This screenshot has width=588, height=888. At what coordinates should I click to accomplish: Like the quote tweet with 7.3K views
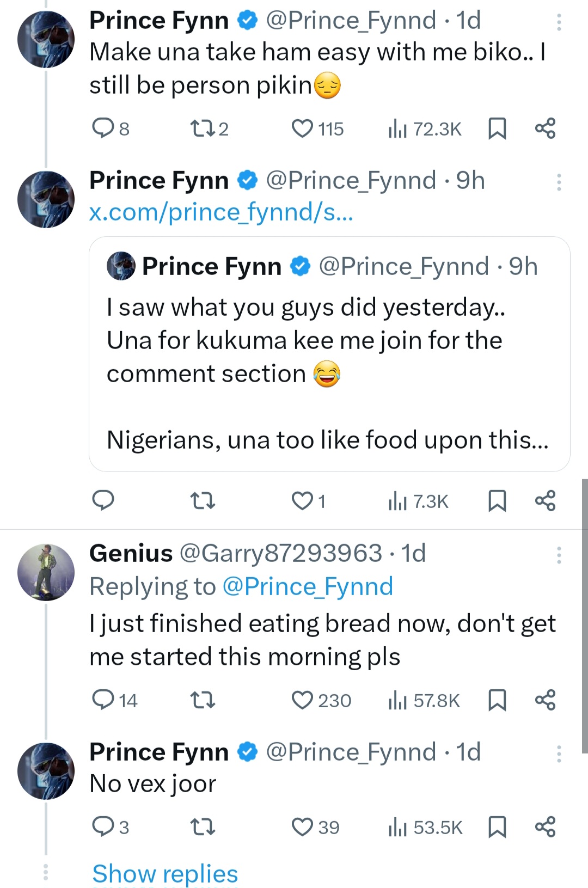click(303, 501)
